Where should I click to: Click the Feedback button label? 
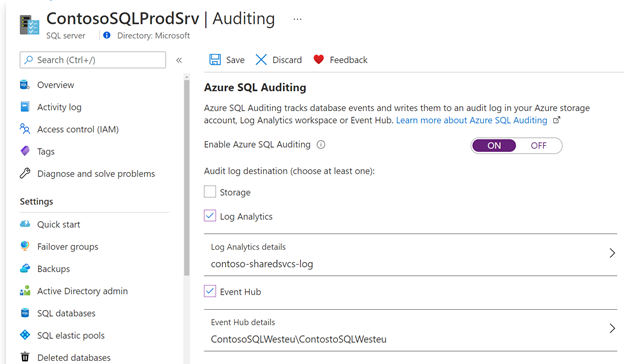(348, 60)
